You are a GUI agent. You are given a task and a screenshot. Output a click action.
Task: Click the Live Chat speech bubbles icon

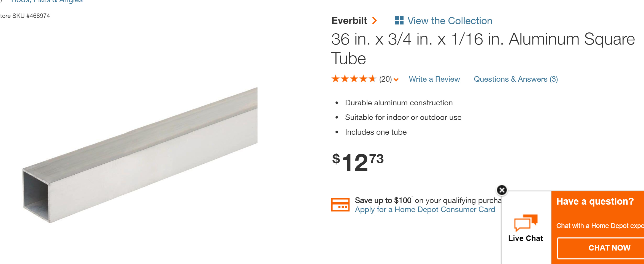[x=526, y=222]
